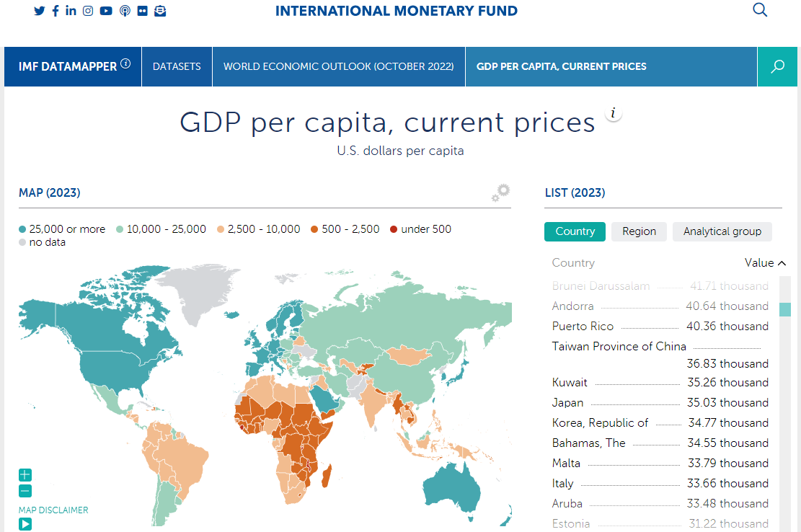Click the info icon beside page title

(x=614, y=113)
